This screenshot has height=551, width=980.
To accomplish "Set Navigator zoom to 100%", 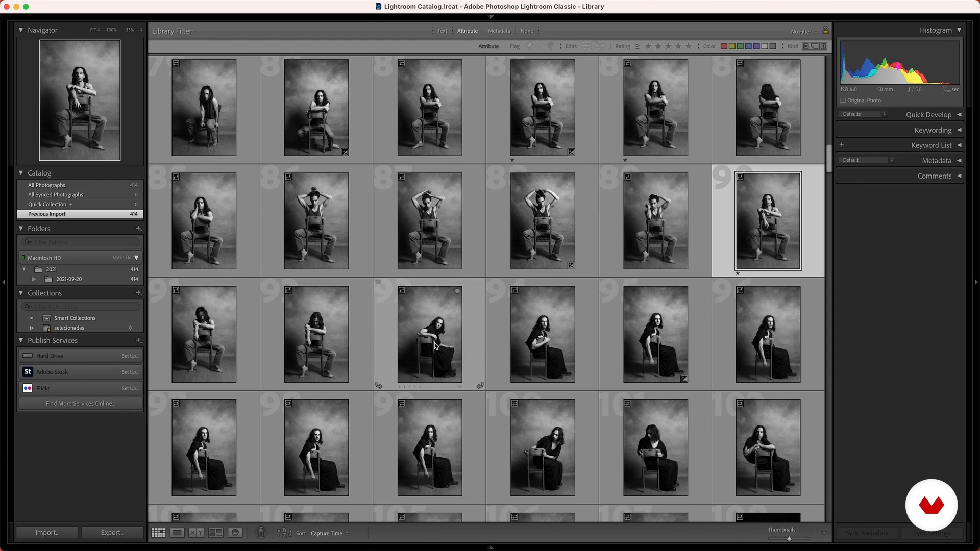I will [111, 30].
